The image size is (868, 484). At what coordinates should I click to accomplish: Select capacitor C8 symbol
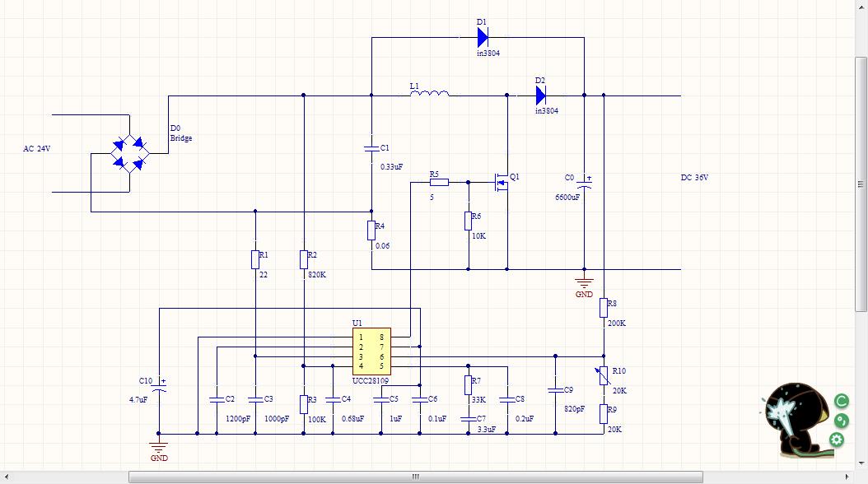(507, 399)
